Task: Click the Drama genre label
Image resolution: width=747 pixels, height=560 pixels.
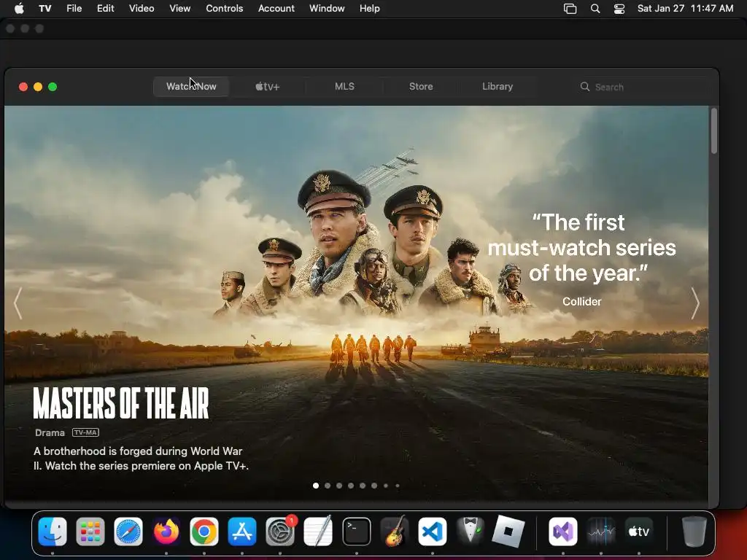Action: (x=50, y=432)
